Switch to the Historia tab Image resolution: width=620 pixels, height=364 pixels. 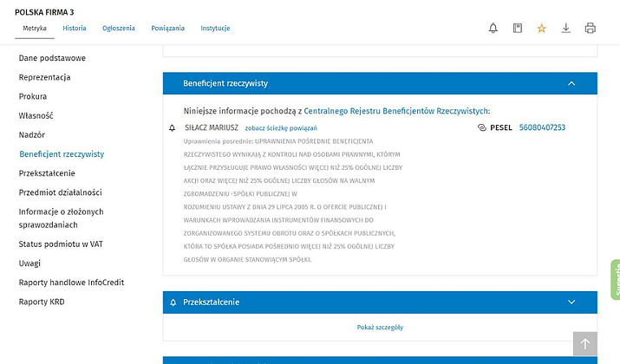pyautogui.click(x=75, y=29)
